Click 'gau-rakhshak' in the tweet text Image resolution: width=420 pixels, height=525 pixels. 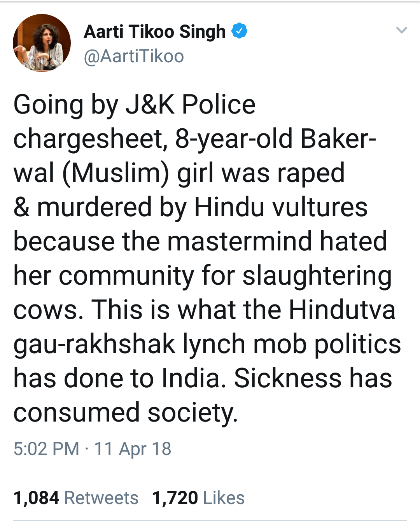(x=94, y=345)
